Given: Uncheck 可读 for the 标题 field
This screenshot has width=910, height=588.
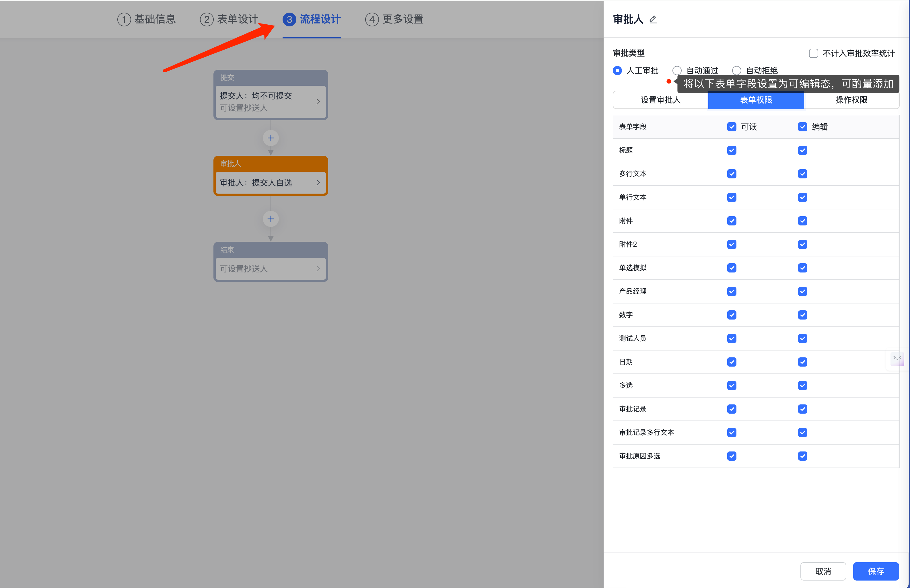Looking at the screenshot, I should [x=732, y=150].
